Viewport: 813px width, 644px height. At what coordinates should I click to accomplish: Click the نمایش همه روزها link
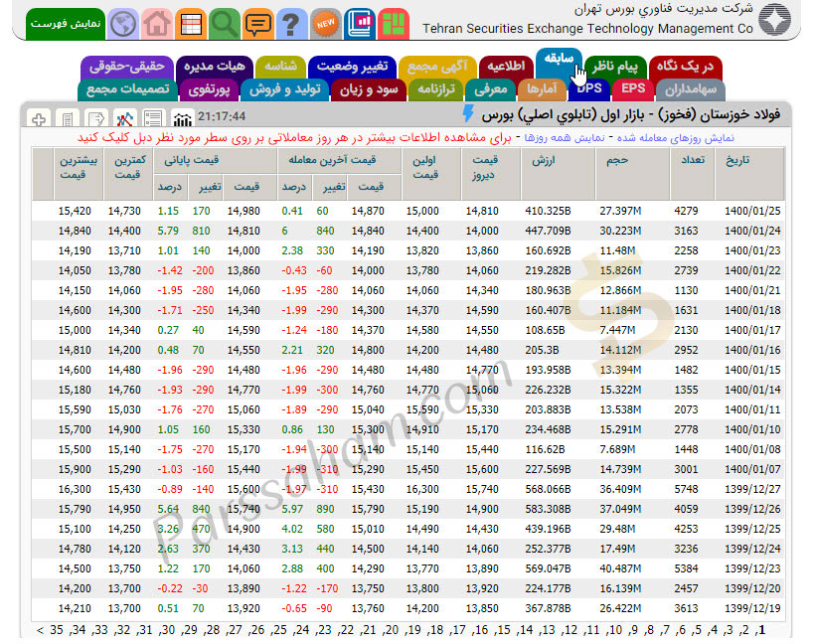tap(565, 138)
